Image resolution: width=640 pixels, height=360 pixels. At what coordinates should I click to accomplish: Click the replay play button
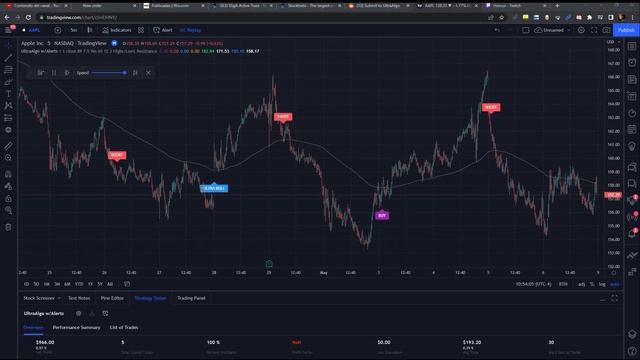[67, 73]
